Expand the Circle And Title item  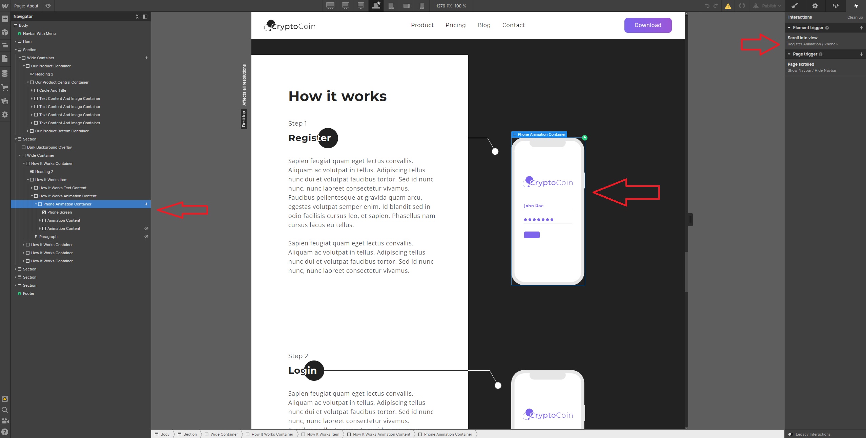click(32, 90)
